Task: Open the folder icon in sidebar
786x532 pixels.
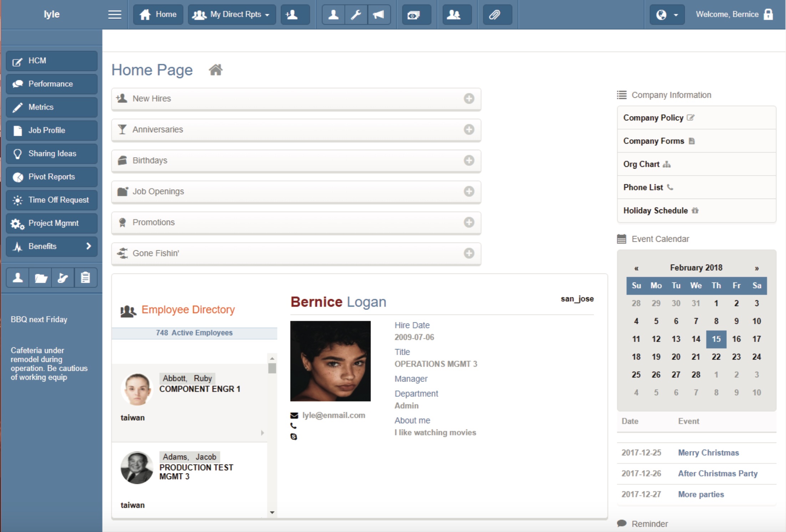Action: coord(41,278)
